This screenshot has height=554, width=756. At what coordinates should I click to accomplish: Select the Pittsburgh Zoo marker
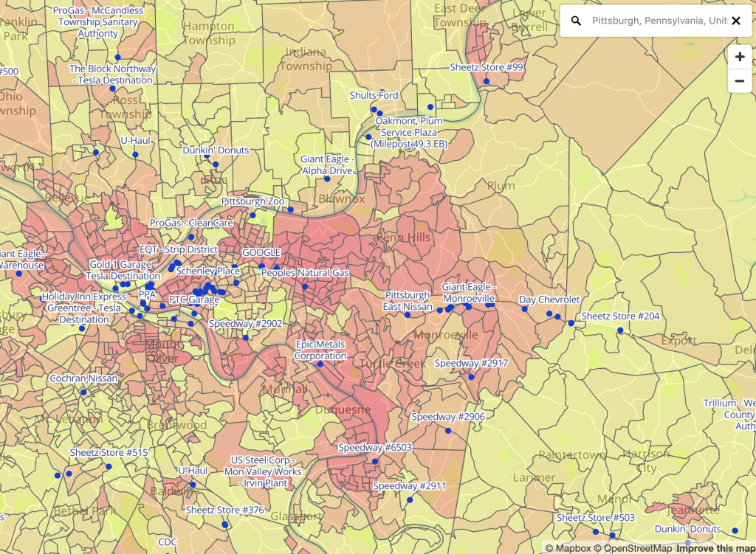tap(253, 216)
